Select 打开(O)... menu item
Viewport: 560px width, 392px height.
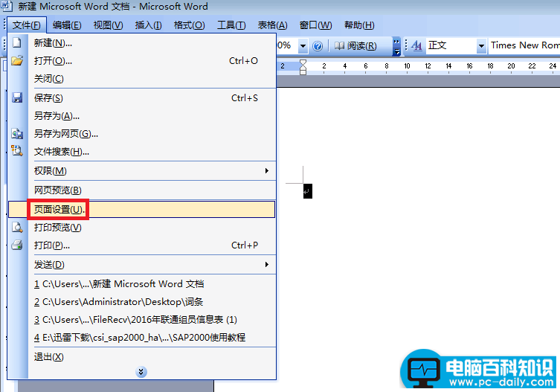click(x=142, y=61)
